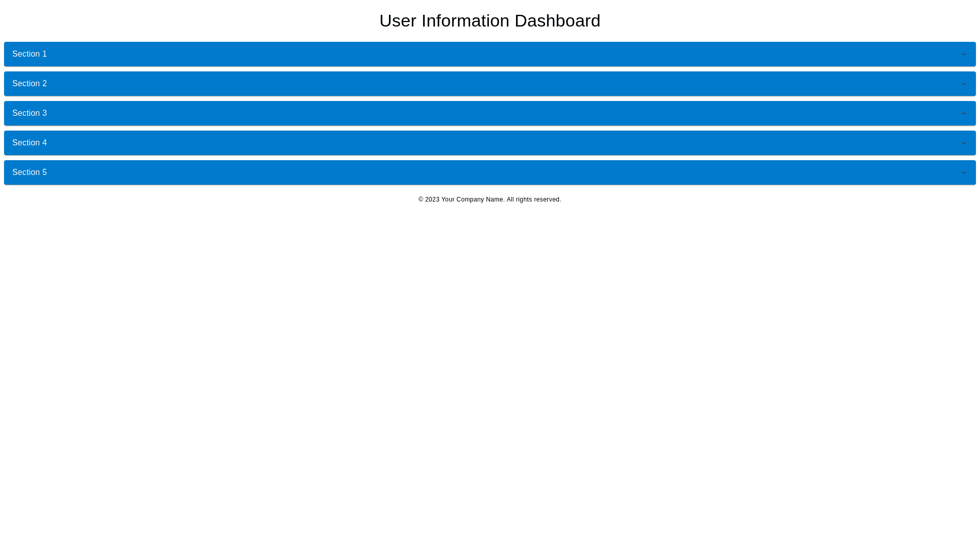
Task: Open the Section 3 accordion label
Action: pos(30,113)
